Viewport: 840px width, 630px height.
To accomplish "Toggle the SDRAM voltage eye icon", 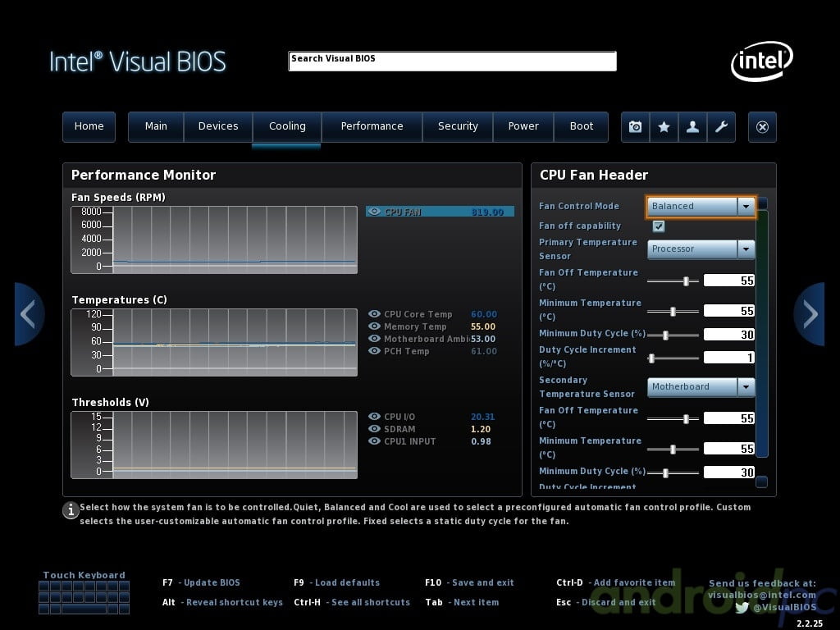I will coord(374,429).
